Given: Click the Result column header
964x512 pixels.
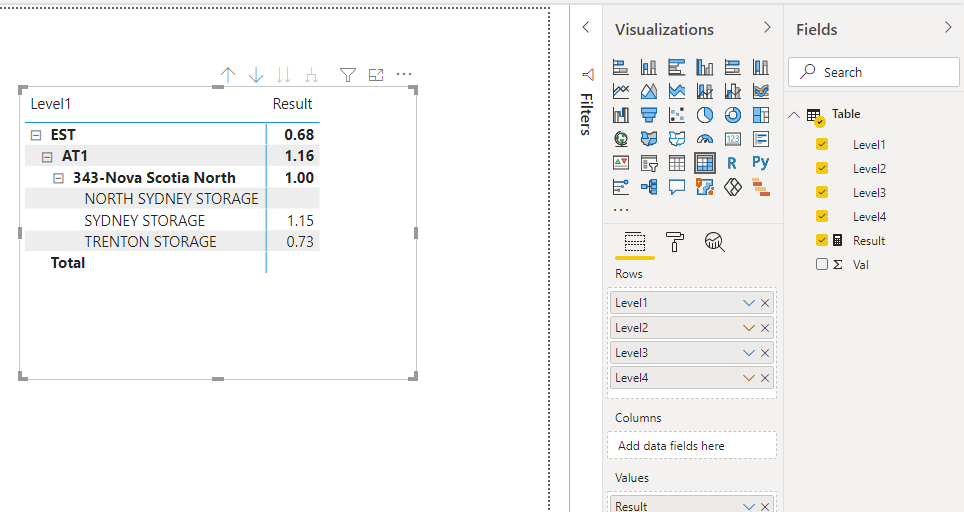Looking at the screenshot, I should pos(292,104).
